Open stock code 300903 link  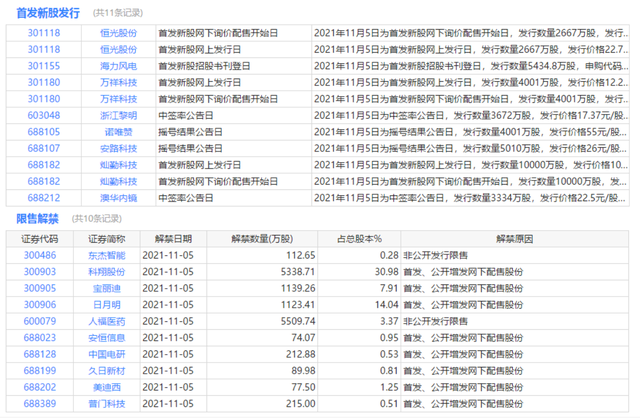point(40,272)
